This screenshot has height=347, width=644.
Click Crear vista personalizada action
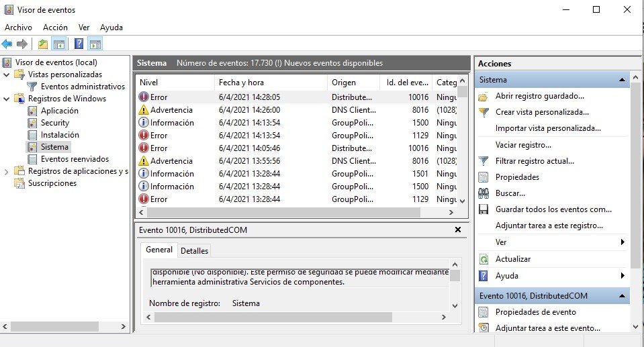tap(541, 112)
